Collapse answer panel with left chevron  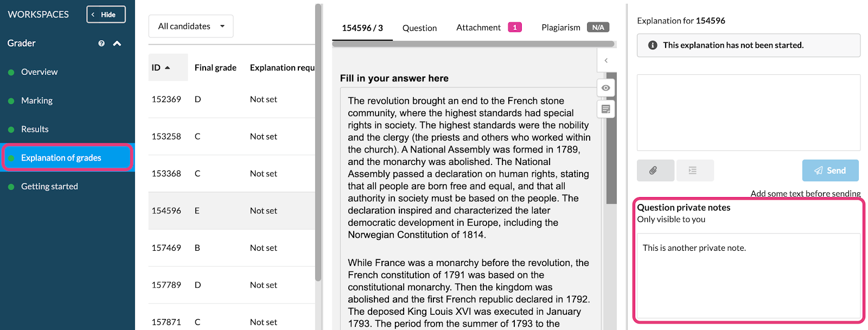pyautogui.click(x=606, y=61)
